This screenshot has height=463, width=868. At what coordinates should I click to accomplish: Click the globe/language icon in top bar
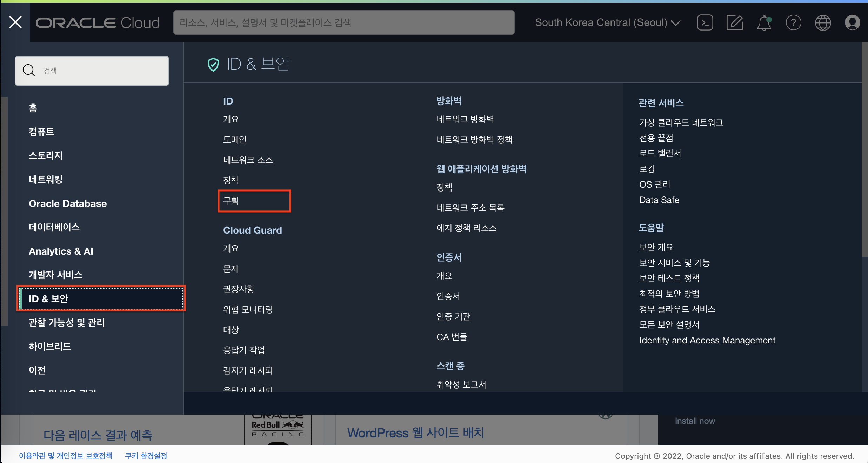[x=823, y=22]
